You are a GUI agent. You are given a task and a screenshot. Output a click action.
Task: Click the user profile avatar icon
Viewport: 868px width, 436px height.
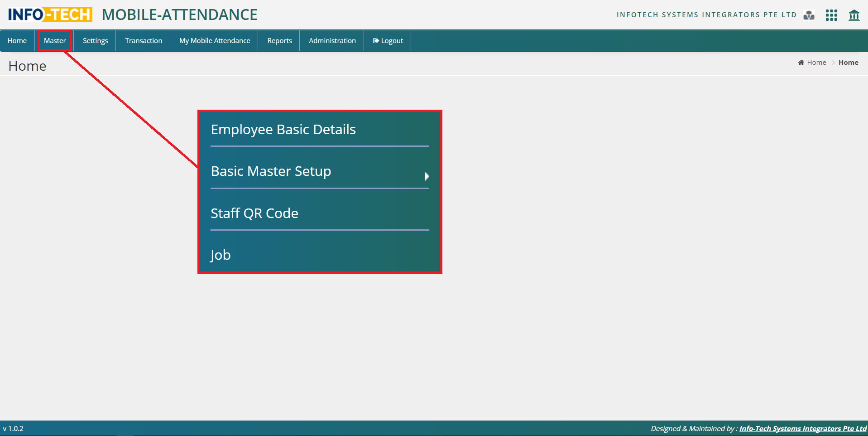809,15
